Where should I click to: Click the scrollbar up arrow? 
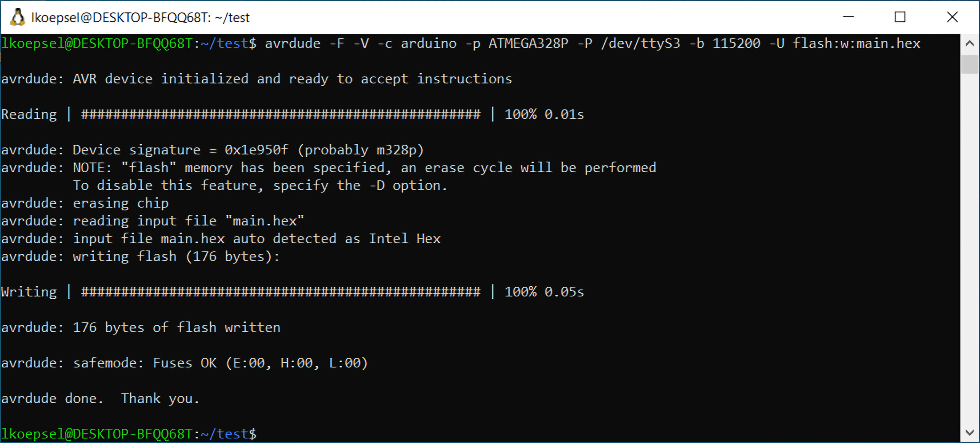[x=970, y=44]
